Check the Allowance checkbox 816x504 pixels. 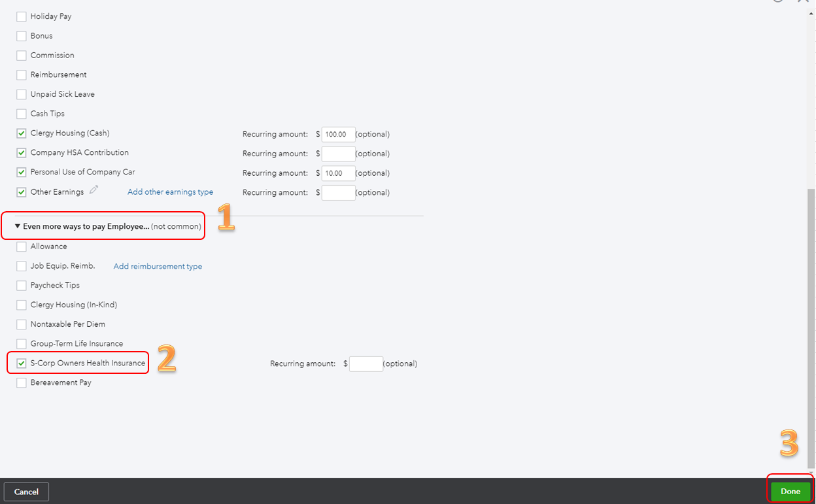coord(22,246)
